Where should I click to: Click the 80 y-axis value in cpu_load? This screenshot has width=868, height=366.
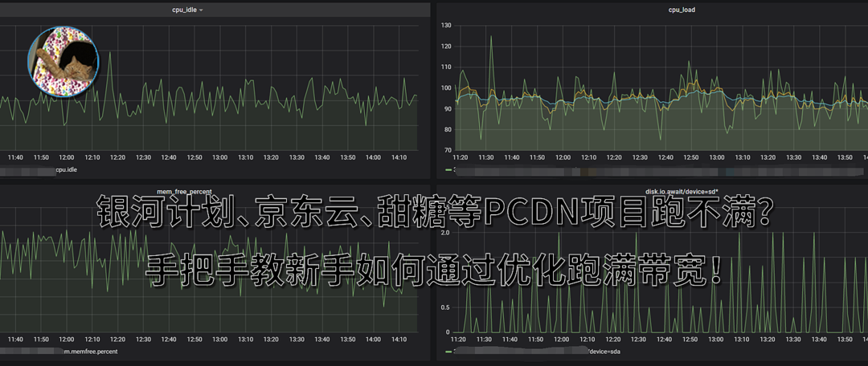448,129
